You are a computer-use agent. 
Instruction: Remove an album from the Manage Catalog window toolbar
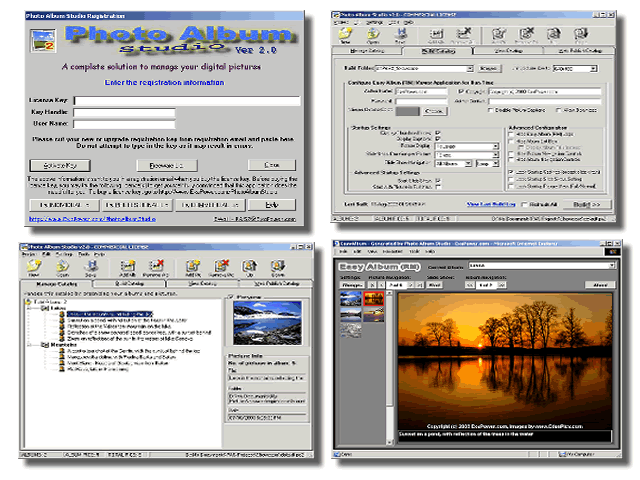pyautogui.click(x=156, y=267)
